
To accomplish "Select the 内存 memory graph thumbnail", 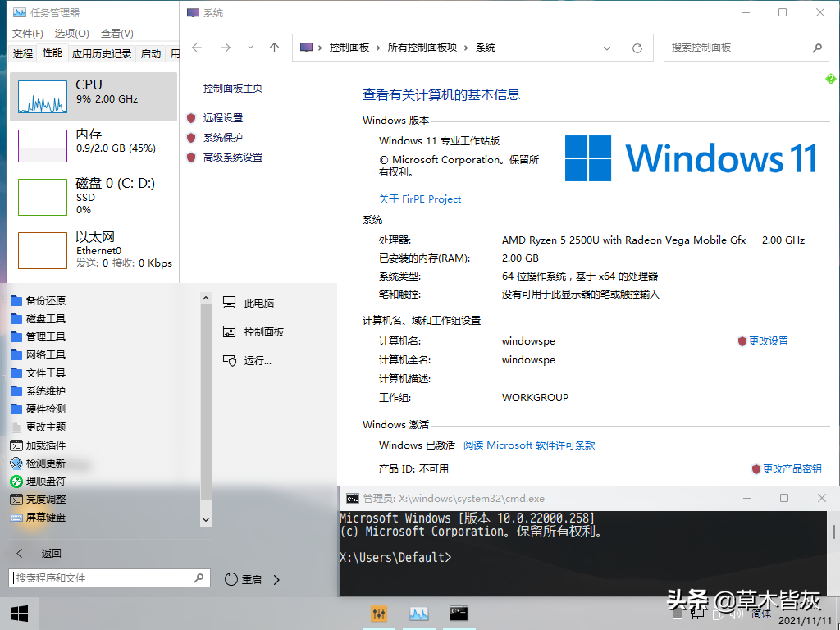I will (x=43, y=146).
